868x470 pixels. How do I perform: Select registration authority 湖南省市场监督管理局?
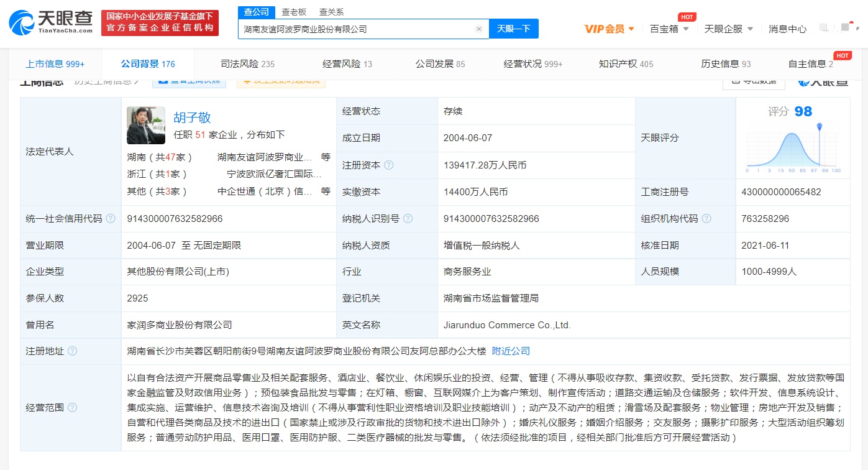click(x=491, y=298)
